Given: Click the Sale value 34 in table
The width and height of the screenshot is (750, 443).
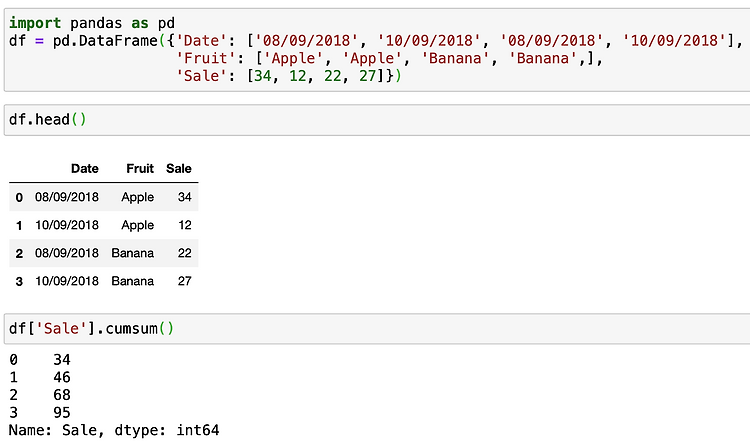Looking at the screenshot, I should pos(185,197).
